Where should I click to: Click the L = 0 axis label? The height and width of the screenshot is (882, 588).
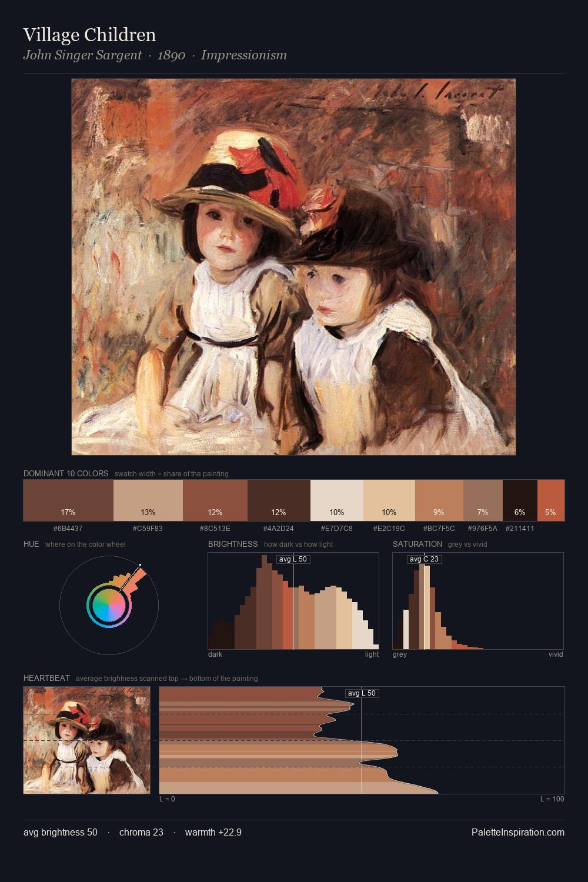click(x=167, y=799)
